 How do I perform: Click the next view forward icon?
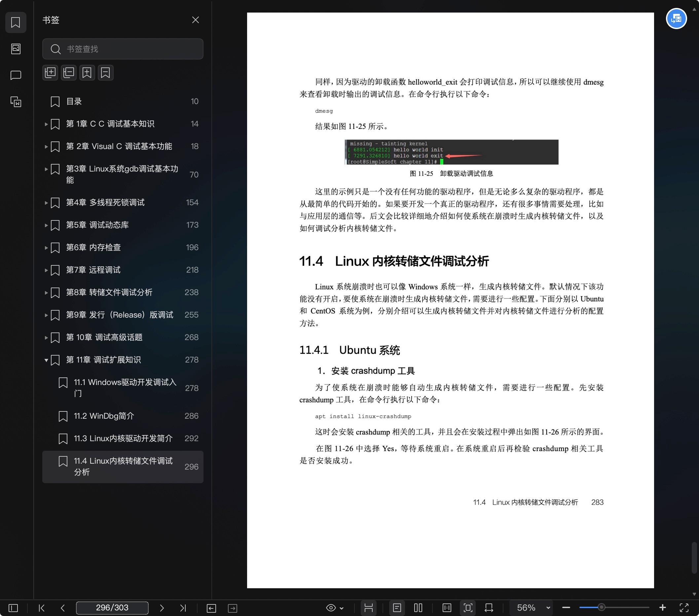coord(233,608)
